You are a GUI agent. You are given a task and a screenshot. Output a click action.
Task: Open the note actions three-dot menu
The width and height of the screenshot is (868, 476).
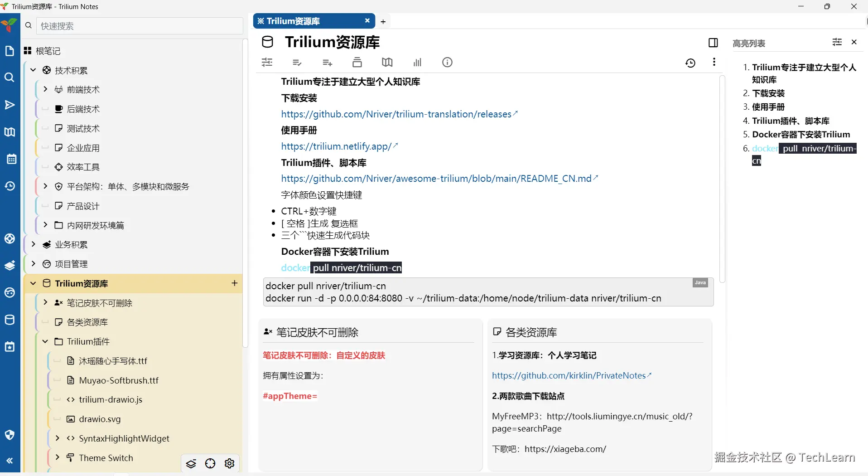[714, 62]
